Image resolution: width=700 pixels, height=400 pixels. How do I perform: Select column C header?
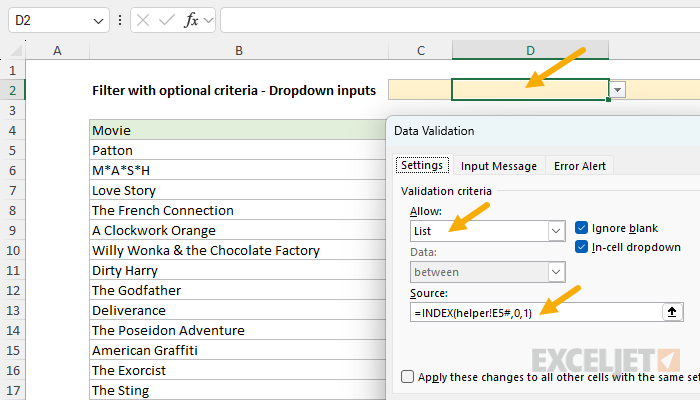click(421, 50)
